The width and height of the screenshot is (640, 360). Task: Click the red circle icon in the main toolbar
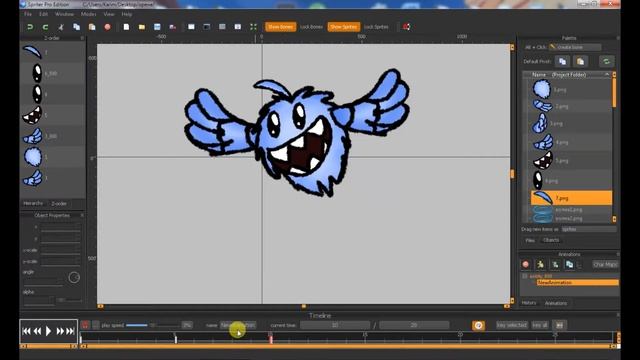click(x=107, y=27)
